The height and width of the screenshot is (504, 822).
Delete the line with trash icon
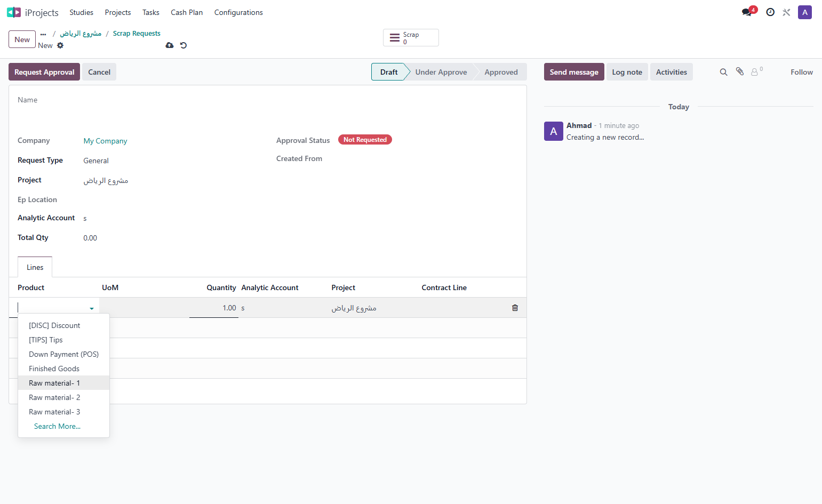515,308
